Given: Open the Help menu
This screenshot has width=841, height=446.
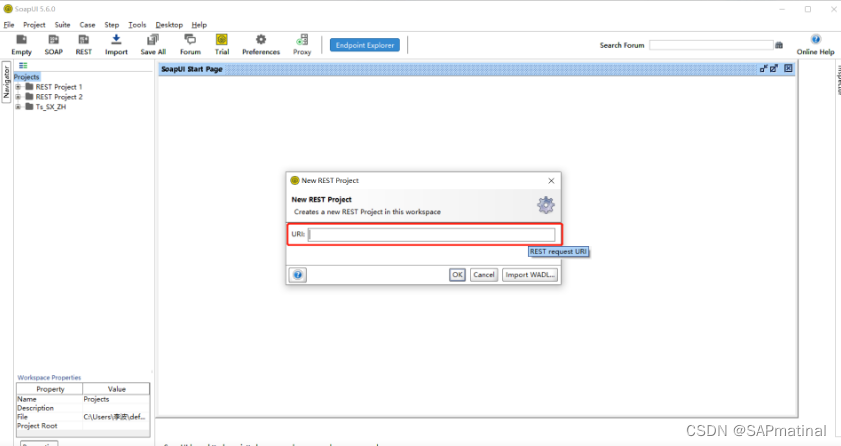Looking at the screenshot, I should [x=199, y=25].
